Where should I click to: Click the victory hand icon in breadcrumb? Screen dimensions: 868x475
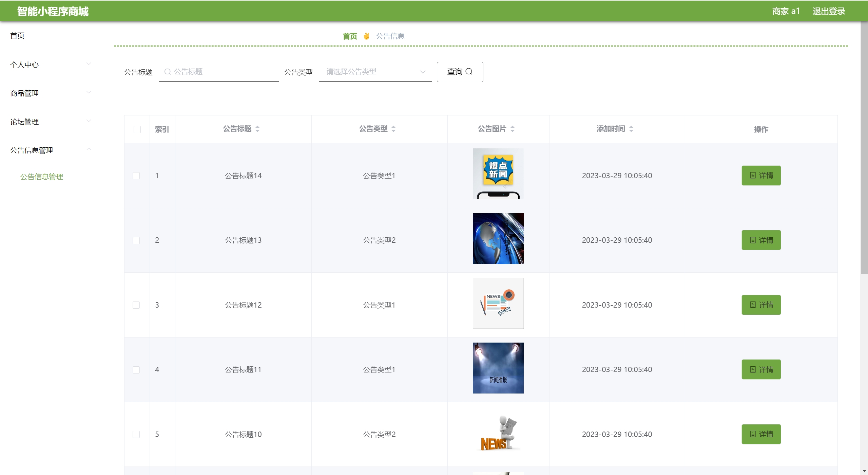pyautogui.click(x=366, y=36)
